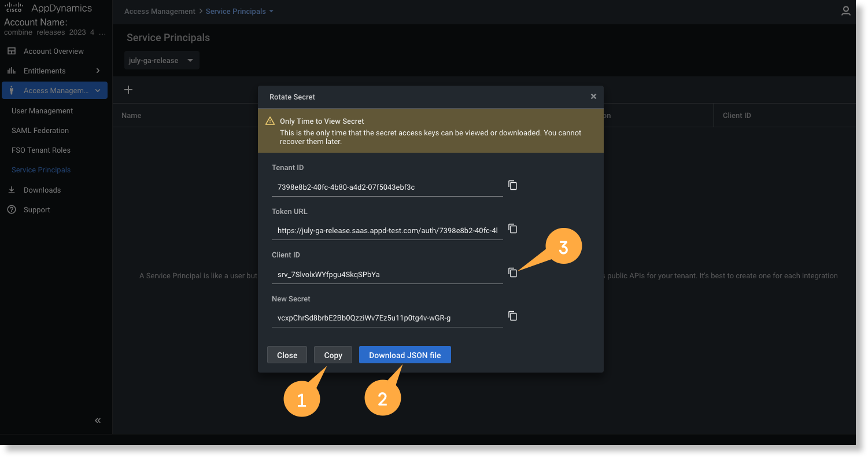Collapse the Access Management menu section
Viewport: 868px width, 457px height.
coord(97,90)
